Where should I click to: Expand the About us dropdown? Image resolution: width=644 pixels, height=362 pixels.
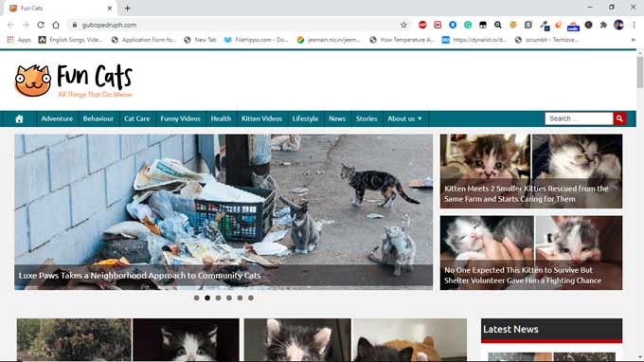click(x=404, y=118)
